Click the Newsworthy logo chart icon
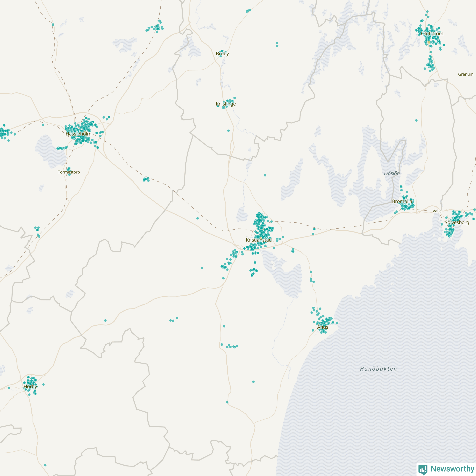 pos(423,469)
